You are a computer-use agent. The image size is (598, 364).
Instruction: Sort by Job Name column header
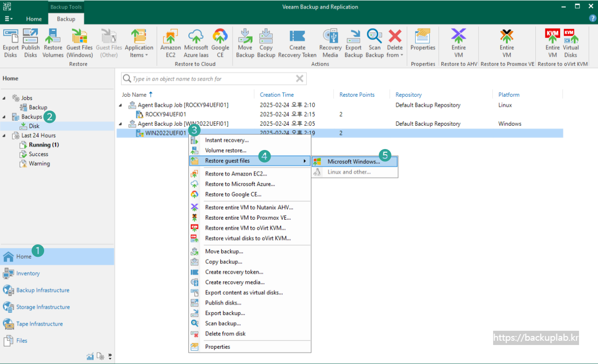point(134,95)
